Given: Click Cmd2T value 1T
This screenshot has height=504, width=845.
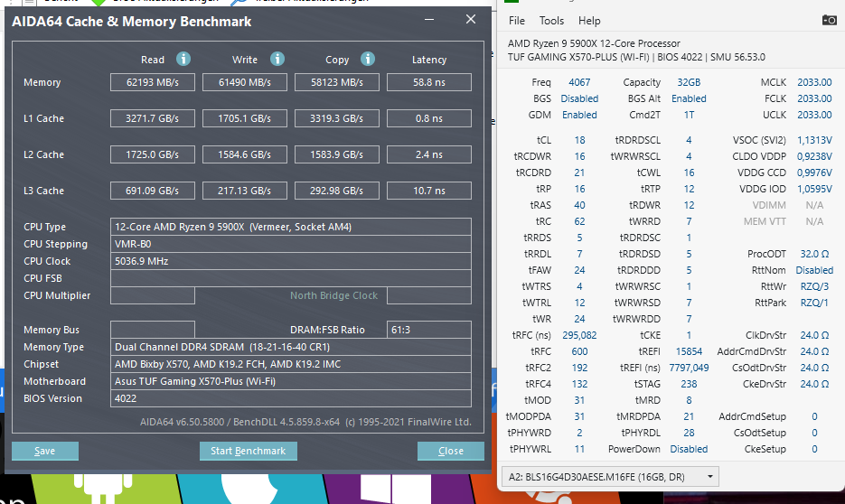Looking at the screenshot, I should [689, 115].
